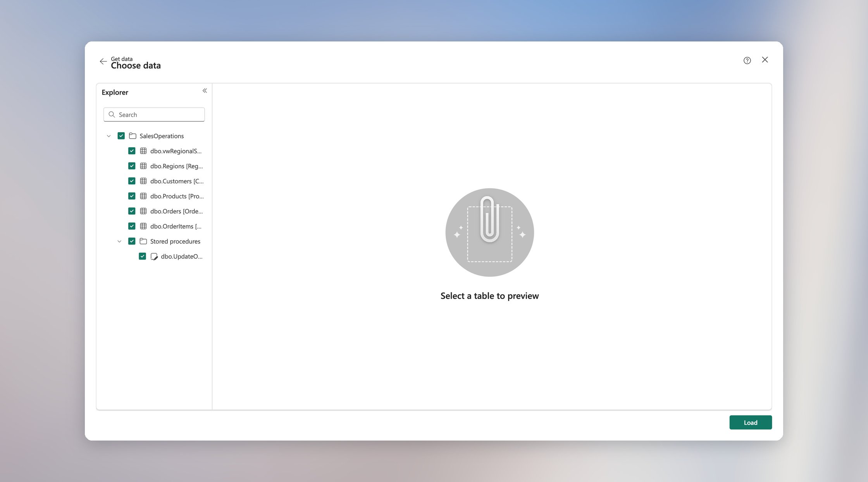Viewport: 868px width, 482px height.
Task: Click the Load button
Action: point(751,422)
